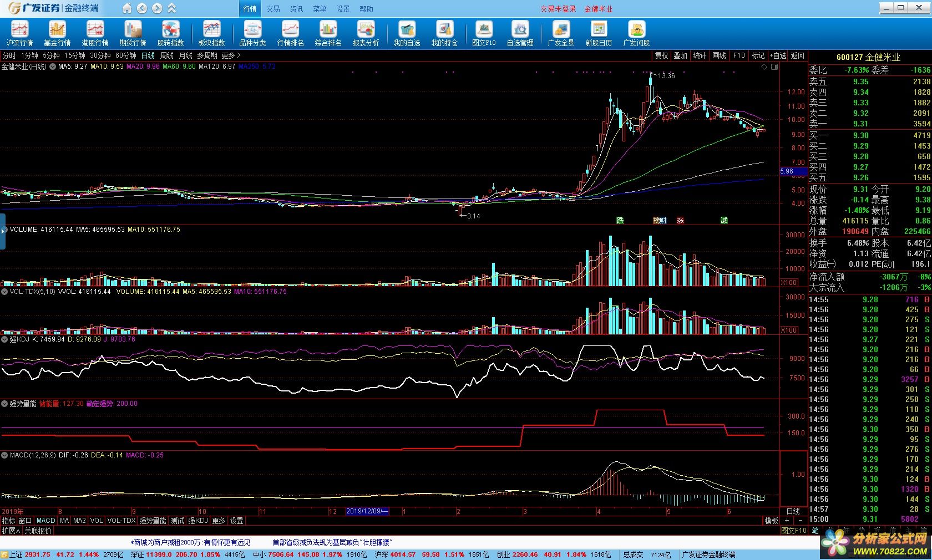Image resolution: width=932 pixels, height=560 pixels.
Task: Expand left-edge side panel handle
Action: [x=2, y=231]
